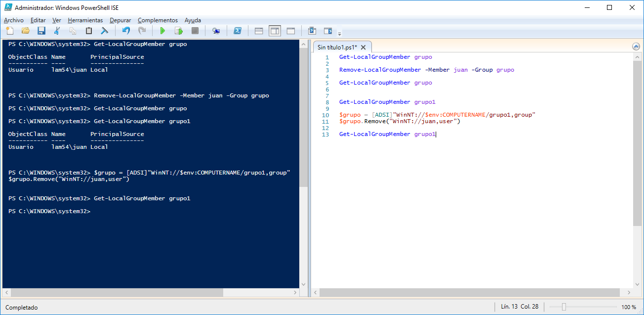Show script pane at top layout icon
Image resolution: width=644 pixels, height=315 pixels.
click(x=258, y=31)
